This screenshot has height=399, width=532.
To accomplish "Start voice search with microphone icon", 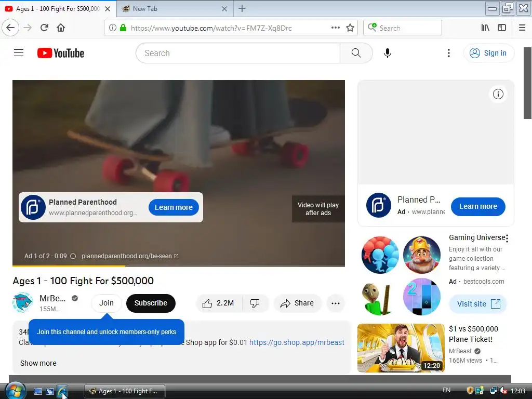I will coord(388,53).
